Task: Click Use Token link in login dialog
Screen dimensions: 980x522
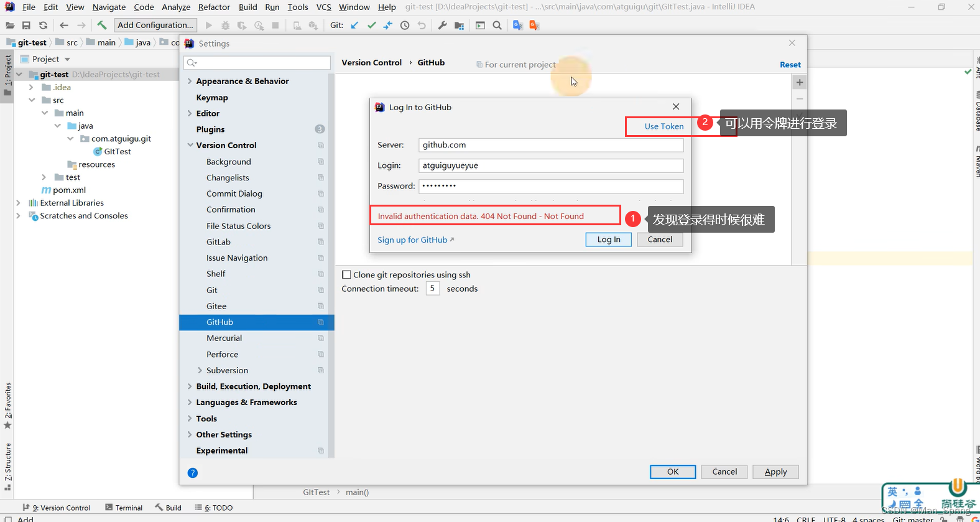Action: (x=664, y=126)
